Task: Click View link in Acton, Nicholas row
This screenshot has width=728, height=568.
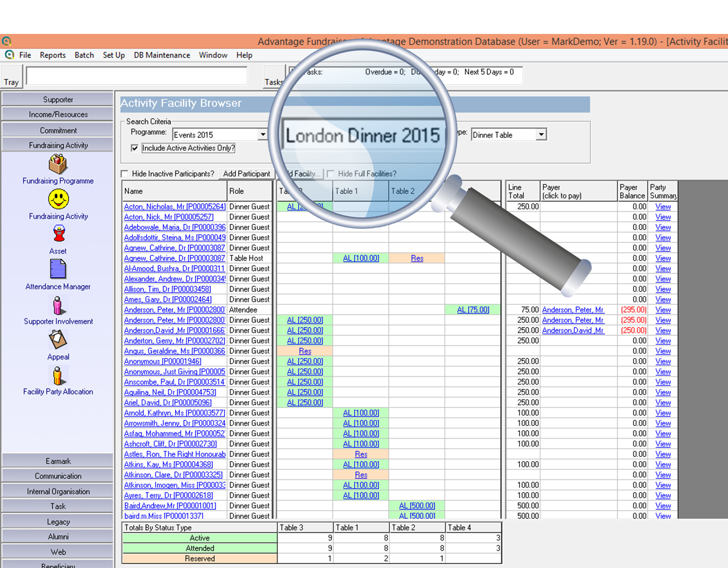Action: click(x=663, y=207)
